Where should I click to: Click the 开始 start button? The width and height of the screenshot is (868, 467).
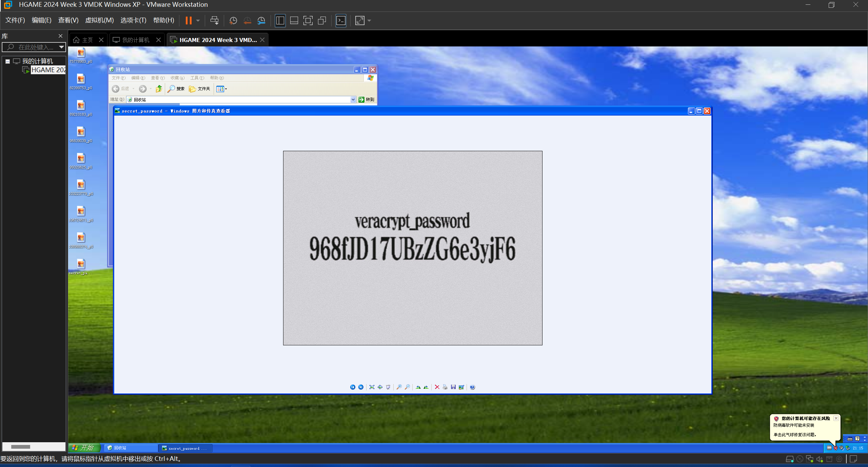pyautogui.click(x=84, y=448)
